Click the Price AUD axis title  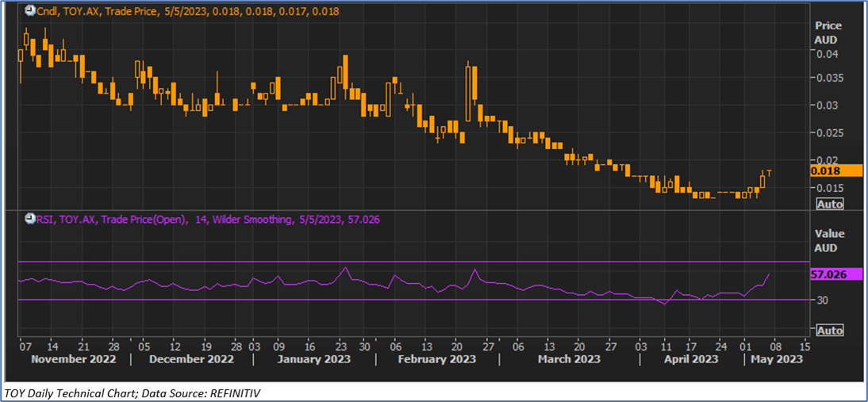point(828,32)
